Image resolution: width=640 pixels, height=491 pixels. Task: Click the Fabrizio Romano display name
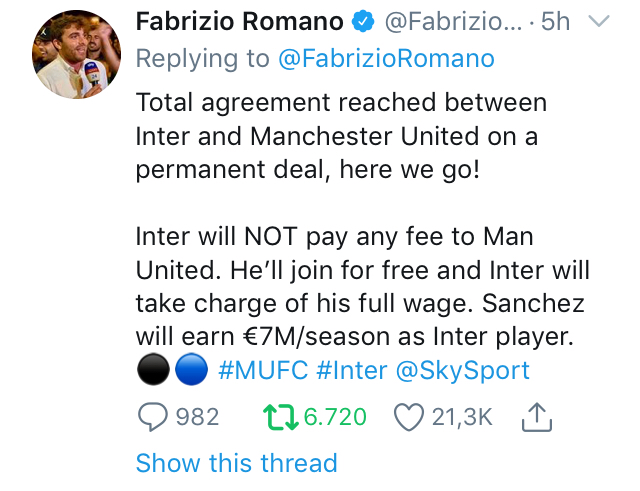[239, 21]
